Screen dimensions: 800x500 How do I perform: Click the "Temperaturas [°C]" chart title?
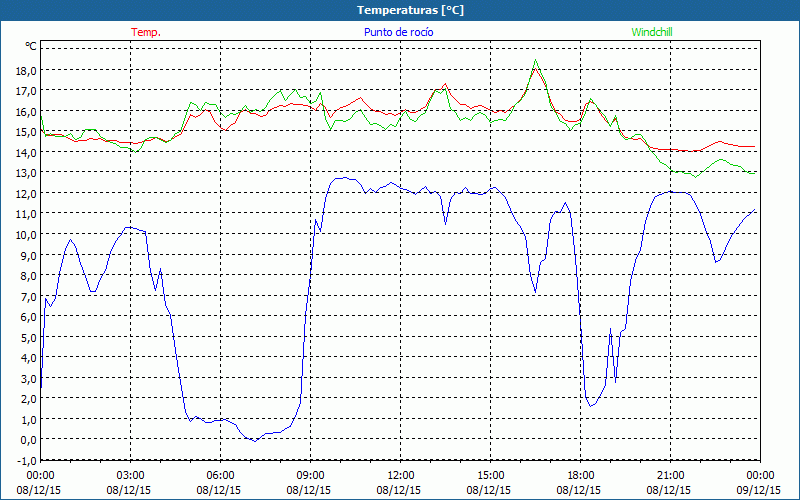pos(411,10)
